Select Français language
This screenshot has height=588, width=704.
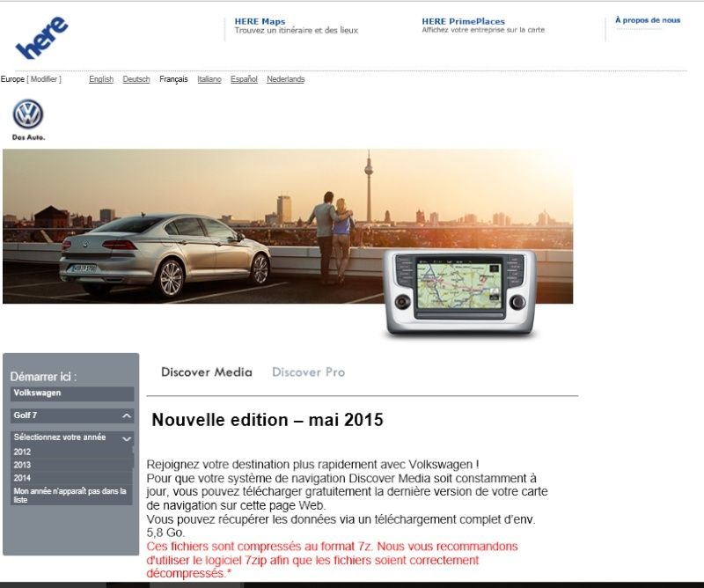pos(173,79)
